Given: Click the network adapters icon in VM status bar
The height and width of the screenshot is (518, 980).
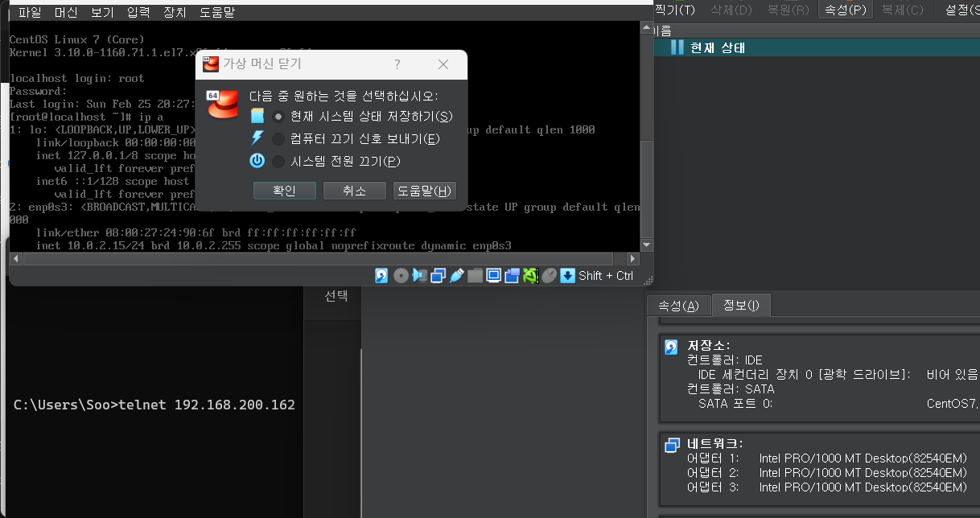Looking at the screenshot, I should coord(439,276).
